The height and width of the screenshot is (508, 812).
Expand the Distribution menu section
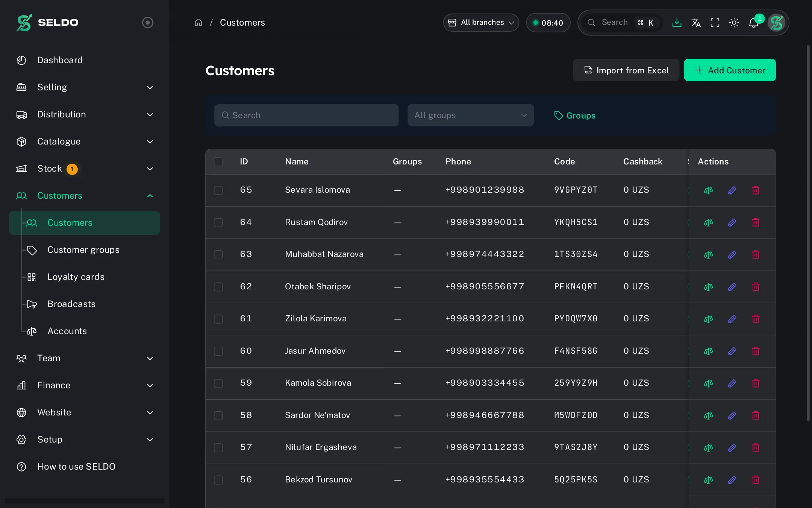coord(85,114)
